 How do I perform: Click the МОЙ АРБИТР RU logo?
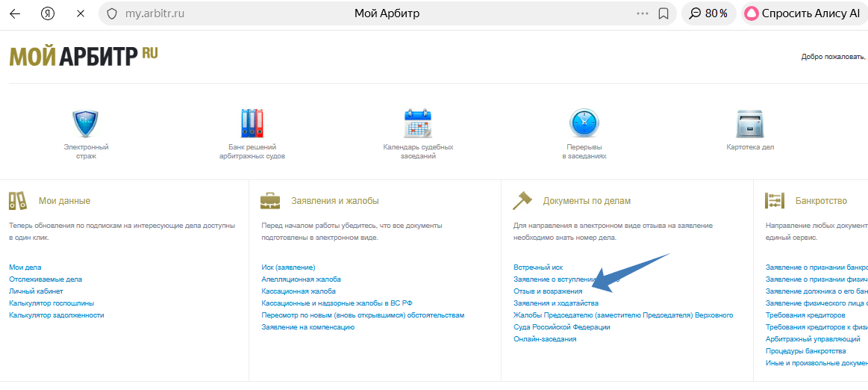84,56
